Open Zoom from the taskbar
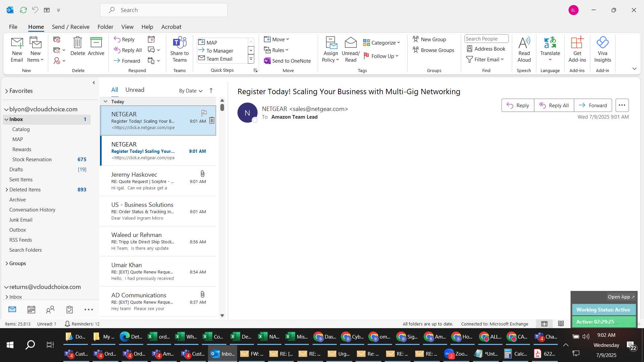This screenshot has width=644, height=362. pyautogui.click(x=456, y=354)
